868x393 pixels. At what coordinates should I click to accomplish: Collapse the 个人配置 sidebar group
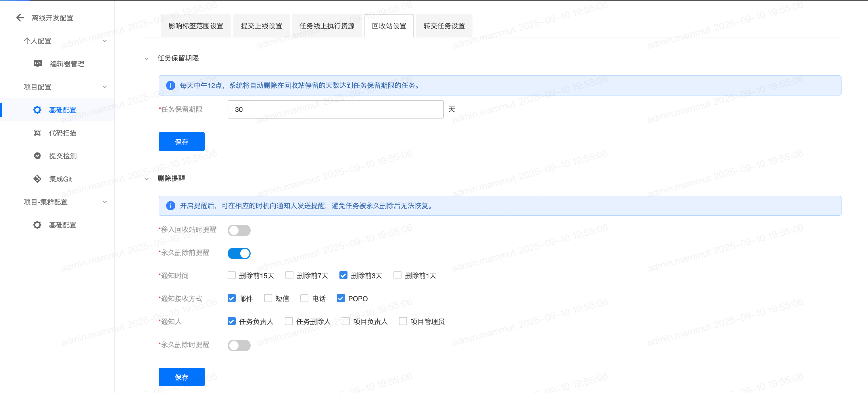pos(105,41)
